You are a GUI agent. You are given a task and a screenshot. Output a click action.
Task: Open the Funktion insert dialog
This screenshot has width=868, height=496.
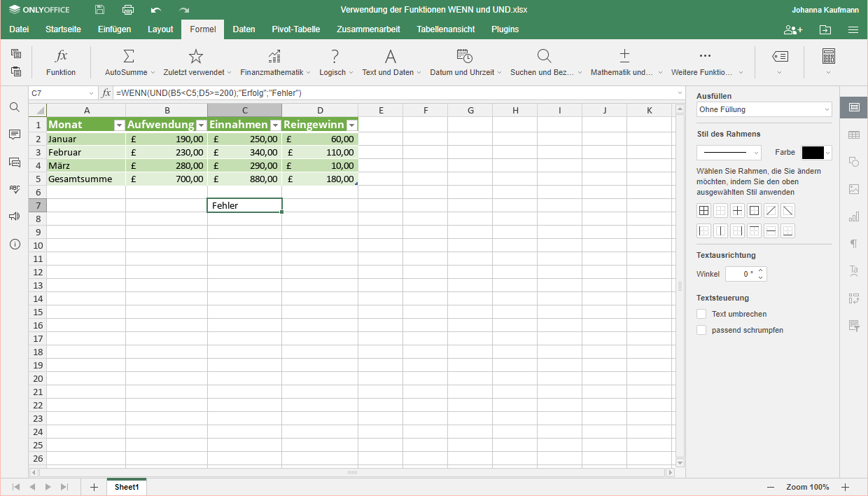(x=61, y=62)
